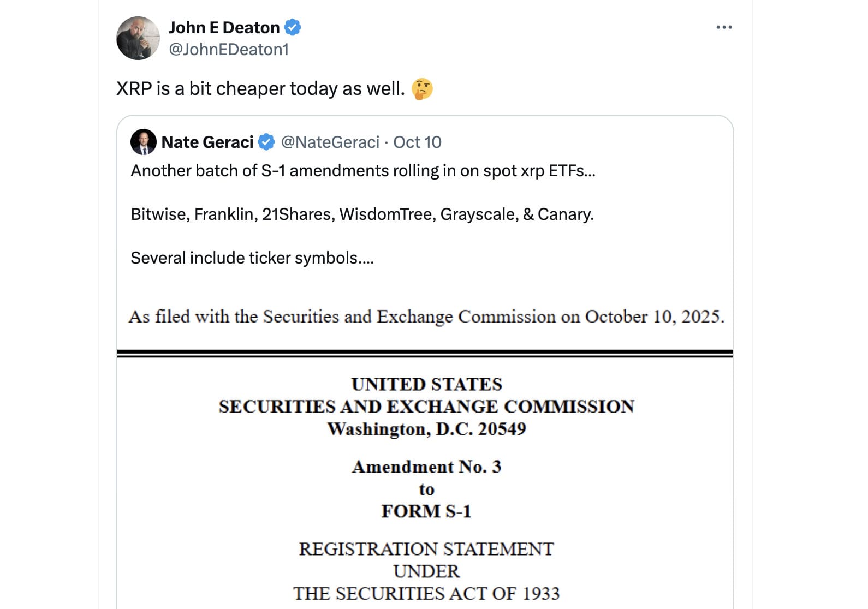Click the "FORM S-1" title in document
Screen dimensions: 868x609
point(426,511)
